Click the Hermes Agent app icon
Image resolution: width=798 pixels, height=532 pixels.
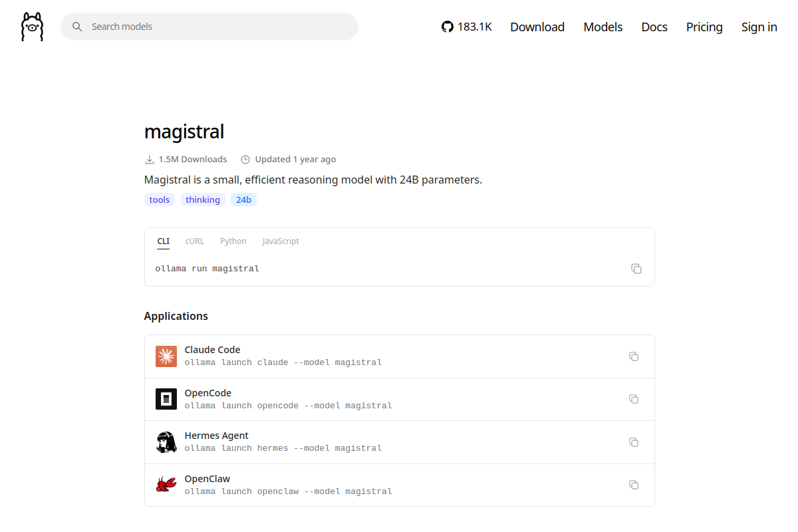click(166, 442)
